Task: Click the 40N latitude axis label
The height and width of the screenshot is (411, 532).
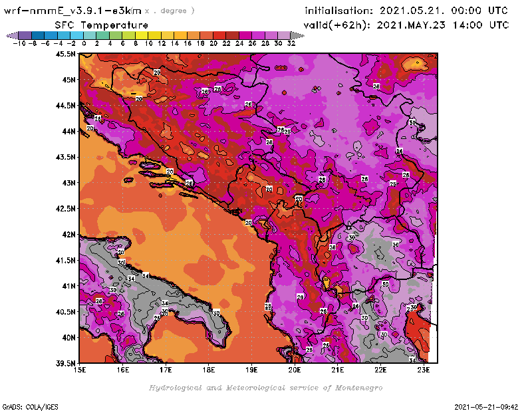Action: click(69, 338)
